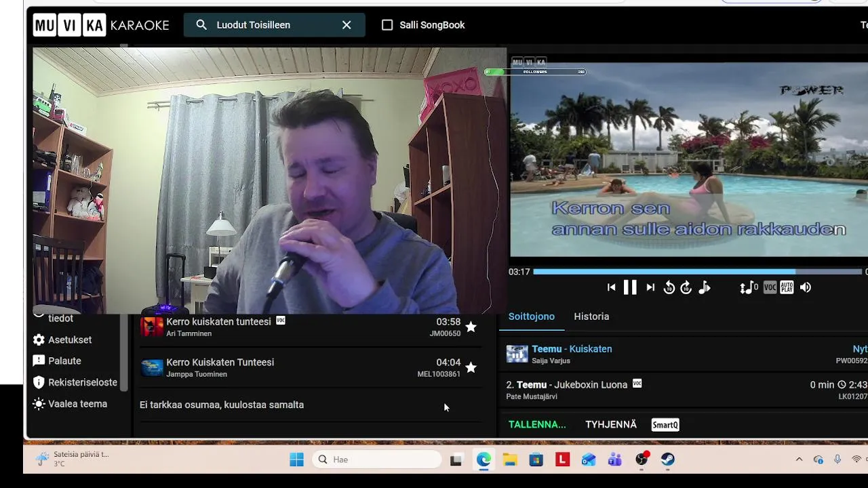Screen dimensions: 868x488
Task: Open Task View on taskbar
Action: point(456,460)
